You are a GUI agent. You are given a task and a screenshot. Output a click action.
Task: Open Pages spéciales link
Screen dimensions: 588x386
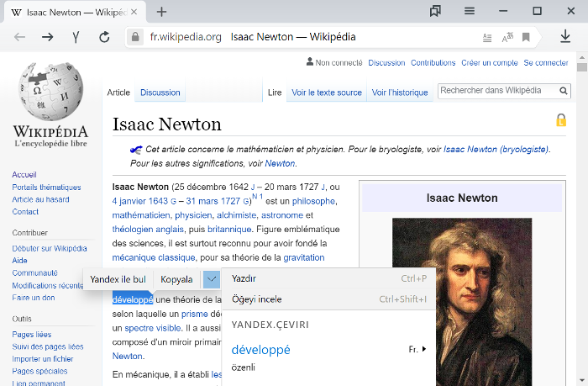[x=39, y=372]
